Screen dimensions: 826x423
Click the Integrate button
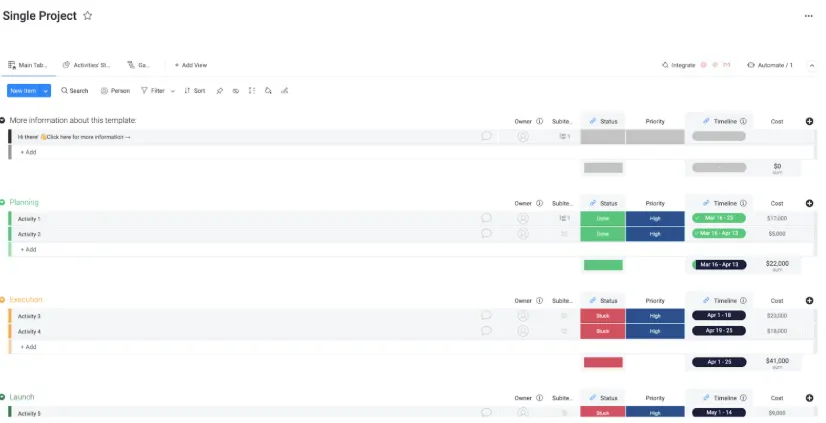tap(678, 65)
